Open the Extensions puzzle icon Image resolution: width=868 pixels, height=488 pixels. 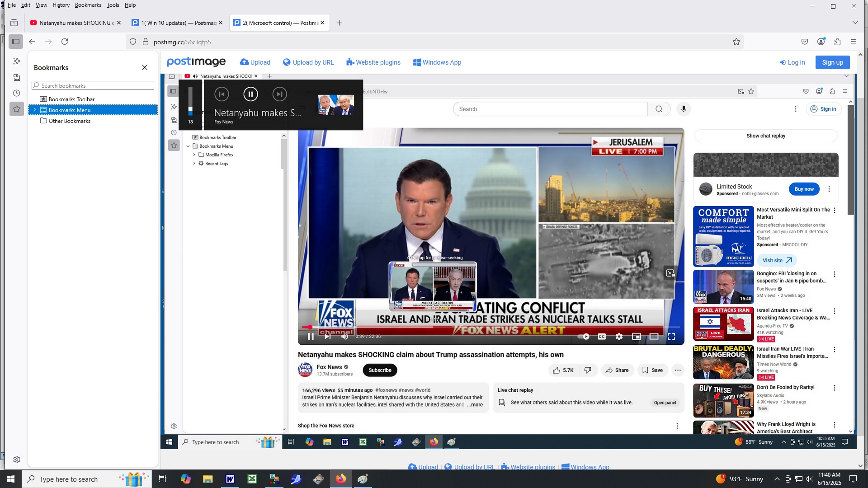point(837,42)
